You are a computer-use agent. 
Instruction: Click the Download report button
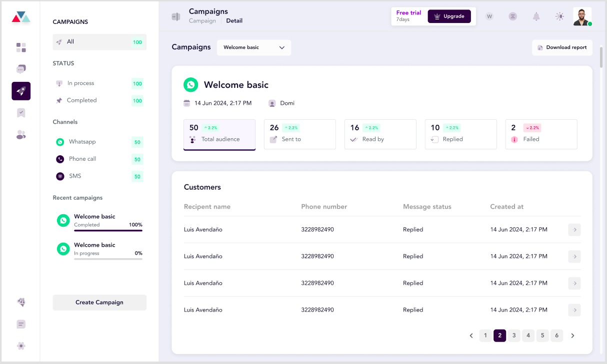coord(562,47)
